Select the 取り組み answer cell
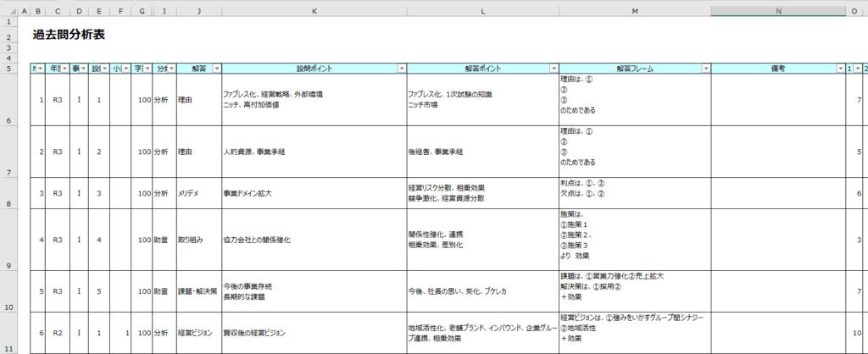The height and width of the screenshot is (354, 868). [x=199, y=240]
